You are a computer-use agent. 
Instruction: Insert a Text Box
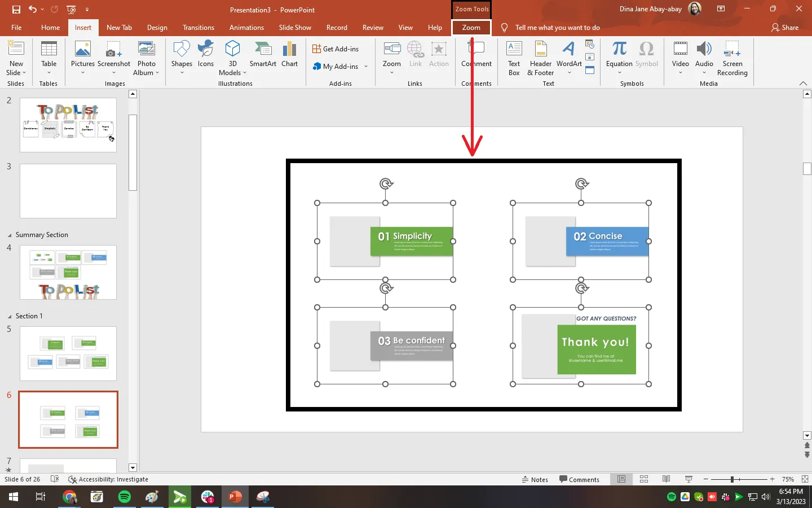click(514, 58)
